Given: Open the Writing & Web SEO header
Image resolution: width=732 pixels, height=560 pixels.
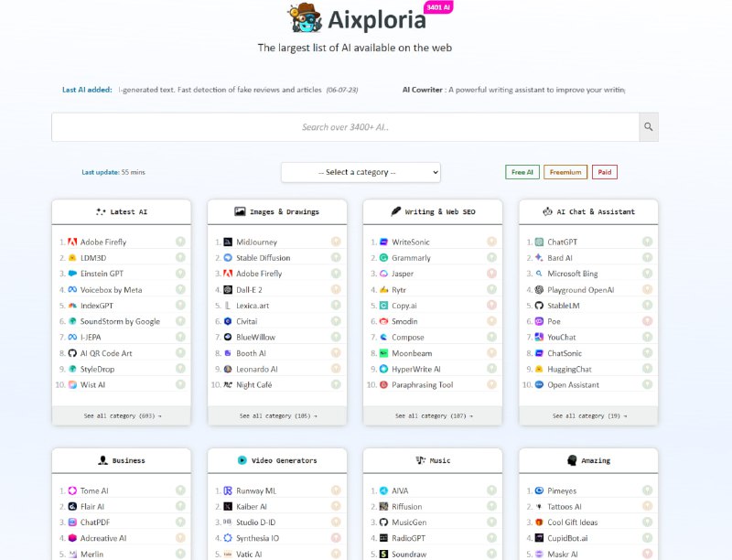Looking at the screenshot, I should 433,212.
